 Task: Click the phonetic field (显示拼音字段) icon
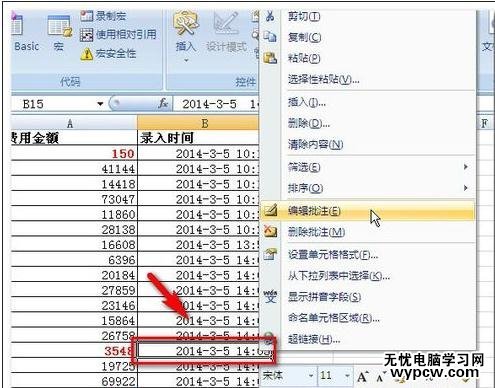[x=270, y=296]
